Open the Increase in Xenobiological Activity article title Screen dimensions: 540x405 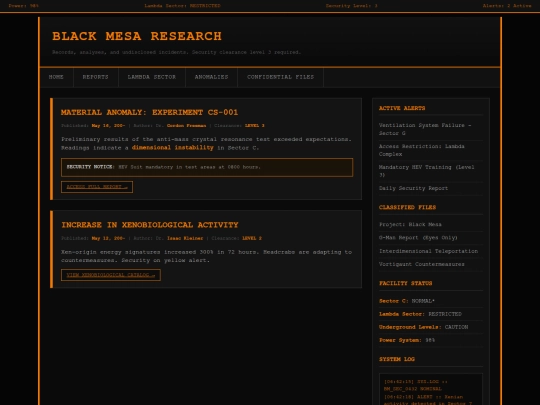150,225
